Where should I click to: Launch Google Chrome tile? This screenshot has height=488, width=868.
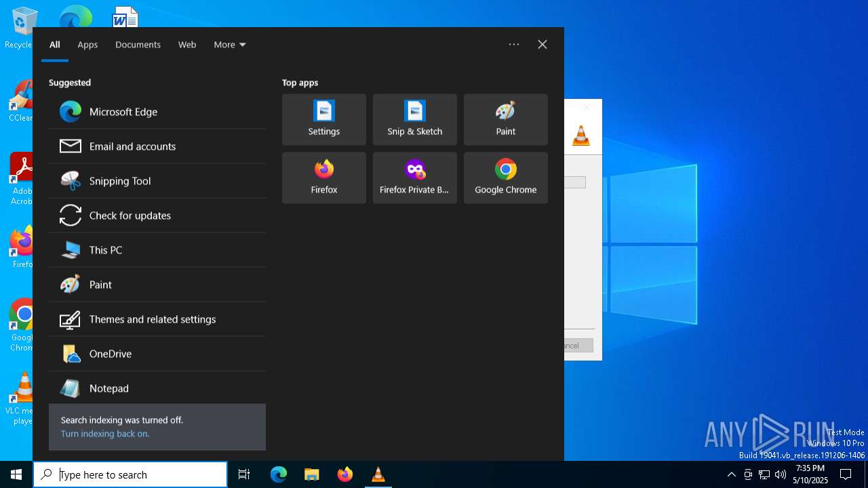click(x=506, y=178)
